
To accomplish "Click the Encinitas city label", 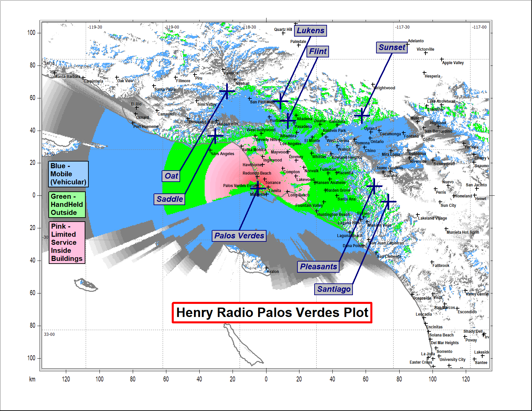I will click(434, 327).
